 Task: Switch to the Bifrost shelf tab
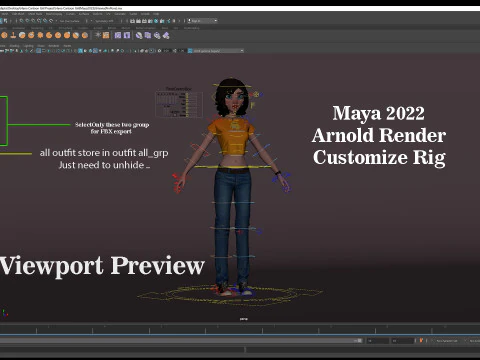(x=112, y=28)
